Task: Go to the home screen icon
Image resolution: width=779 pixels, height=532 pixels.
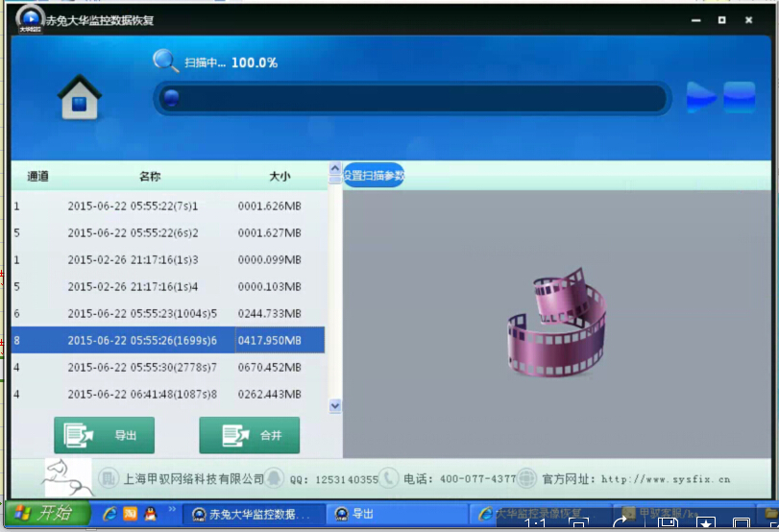Action: coord(80,97)
